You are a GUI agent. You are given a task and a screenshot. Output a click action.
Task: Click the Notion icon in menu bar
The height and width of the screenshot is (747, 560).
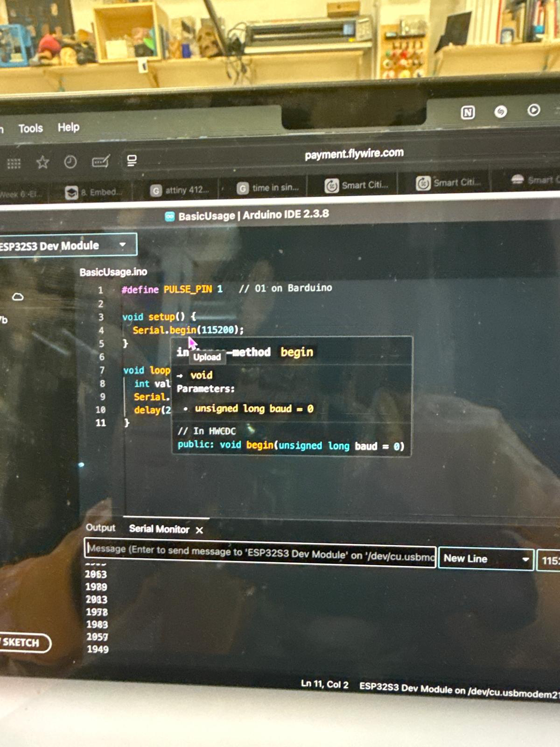(468, 113)
